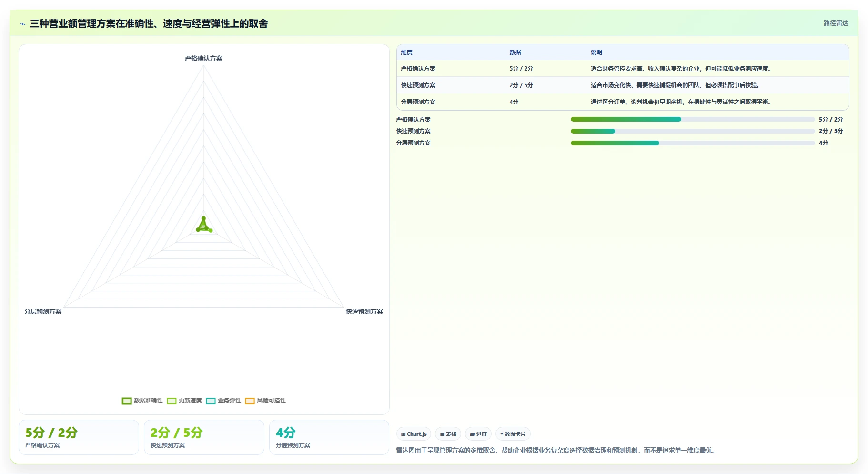Click the 4分 value after the progress bar

tap(823, 143)
